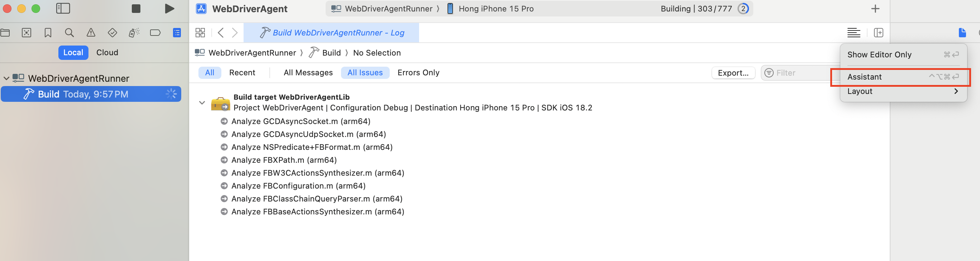Choose Show Editor Only menu item
The image size is (980, 261).
[903, 54]
